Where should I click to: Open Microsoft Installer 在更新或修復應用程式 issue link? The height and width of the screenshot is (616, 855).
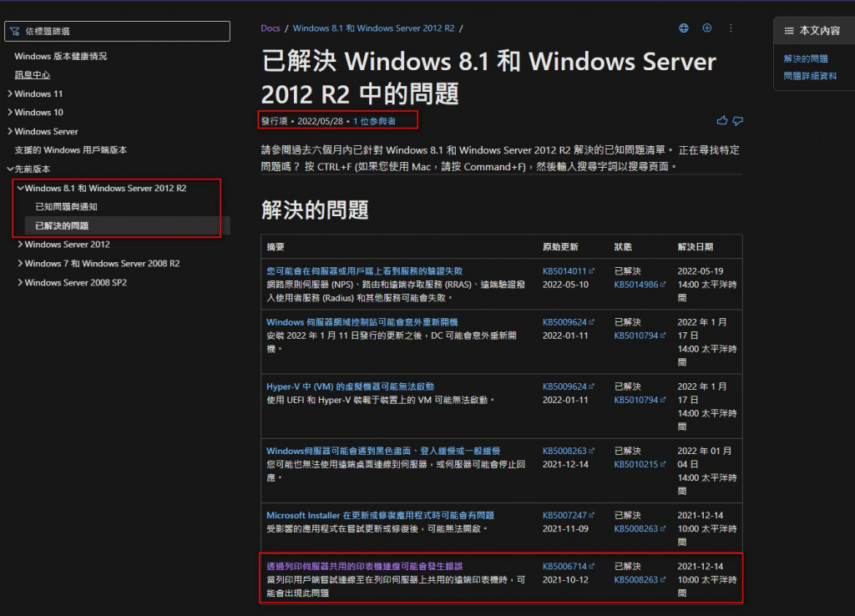tap(380, 515)
